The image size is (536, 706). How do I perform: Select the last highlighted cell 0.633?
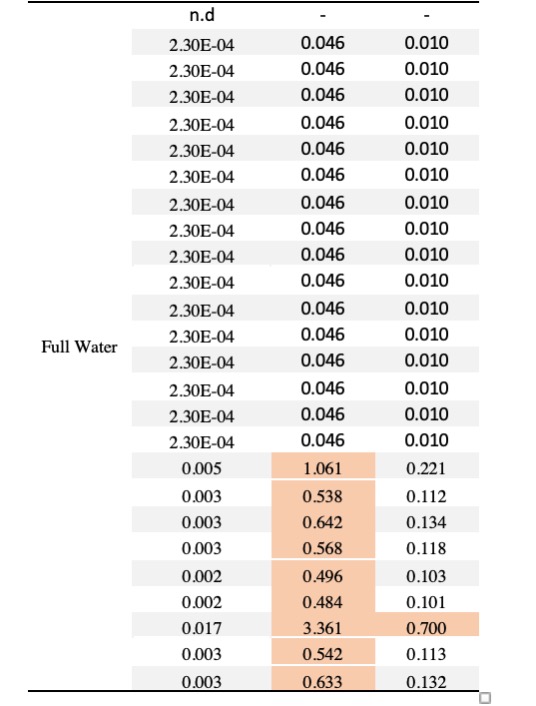click(323, 678)
